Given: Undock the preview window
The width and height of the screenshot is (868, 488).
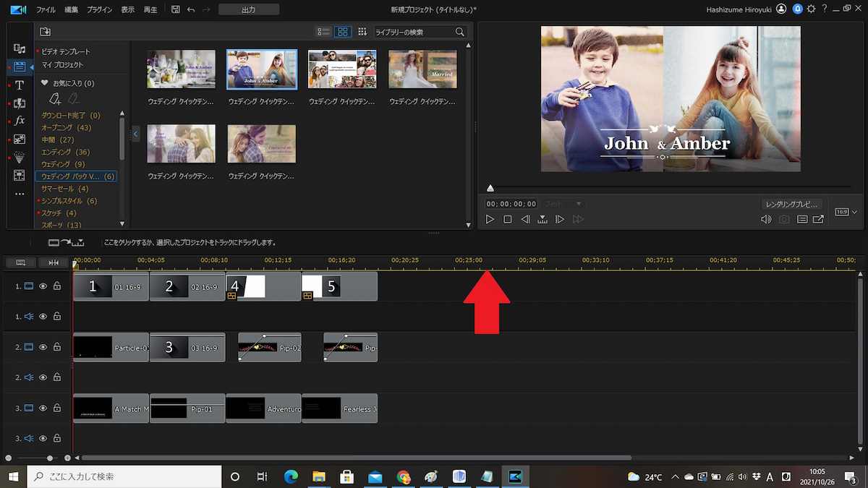Looking at the screenshot, I should pos(818,219).
